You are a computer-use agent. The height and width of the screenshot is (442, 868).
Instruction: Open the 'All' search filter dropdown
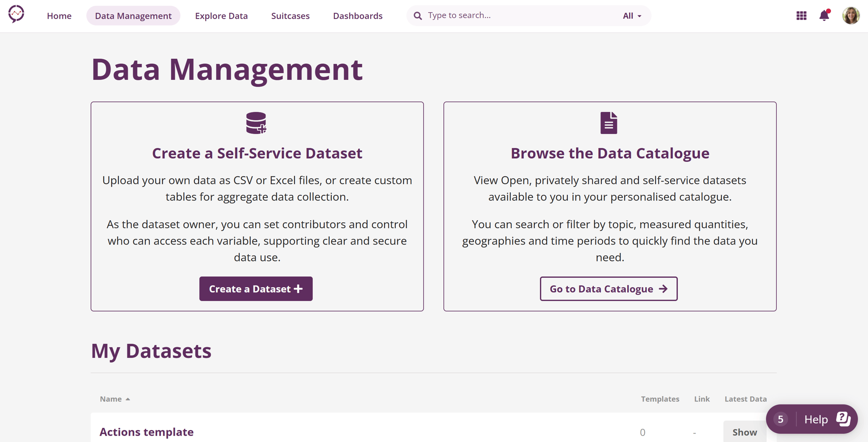point(632,16)
